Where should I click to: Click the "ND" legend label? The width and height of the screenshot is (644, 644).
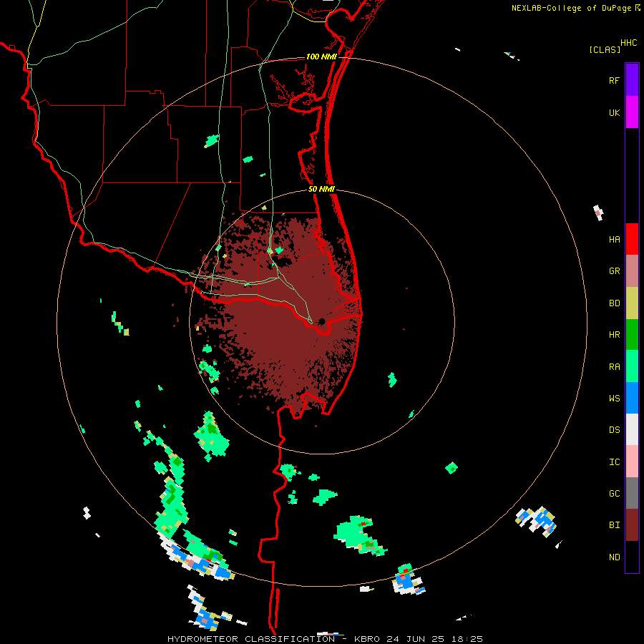(x=614, y=557)
